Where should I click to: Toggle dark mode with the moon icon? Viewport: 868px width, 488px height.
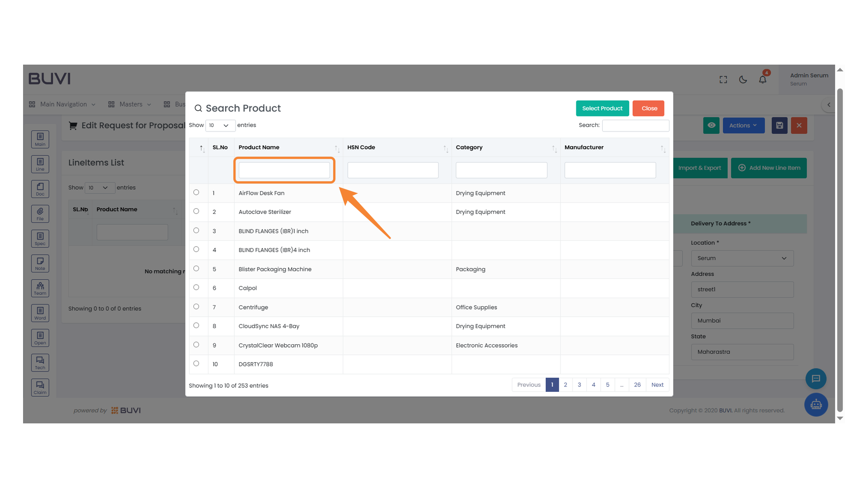pyautogui.click(x=743, y=80)
